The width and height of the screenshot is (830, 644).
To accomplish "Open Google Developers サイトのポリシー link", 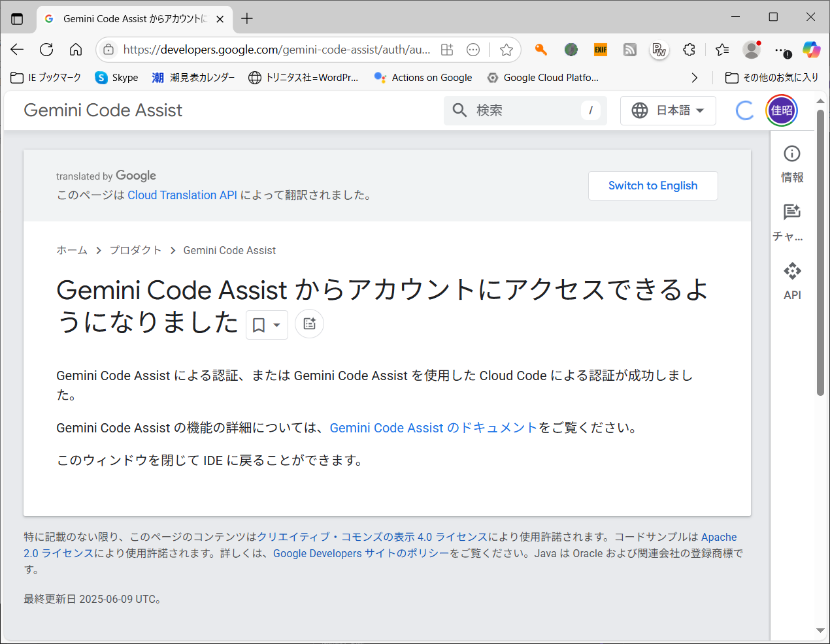I will click(361, 553).
